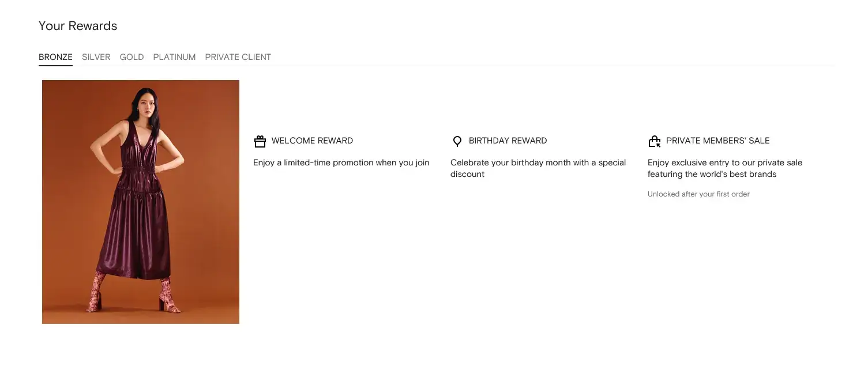Click the Unlocked after your first order note
Viewport: 868px width, 374px height.
coord(698,194)
